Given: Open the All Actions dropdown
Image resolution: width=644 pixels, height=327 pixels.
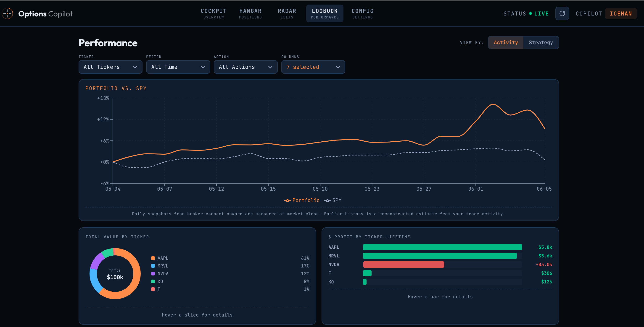Looking at the screenshot, I should 245,67.
